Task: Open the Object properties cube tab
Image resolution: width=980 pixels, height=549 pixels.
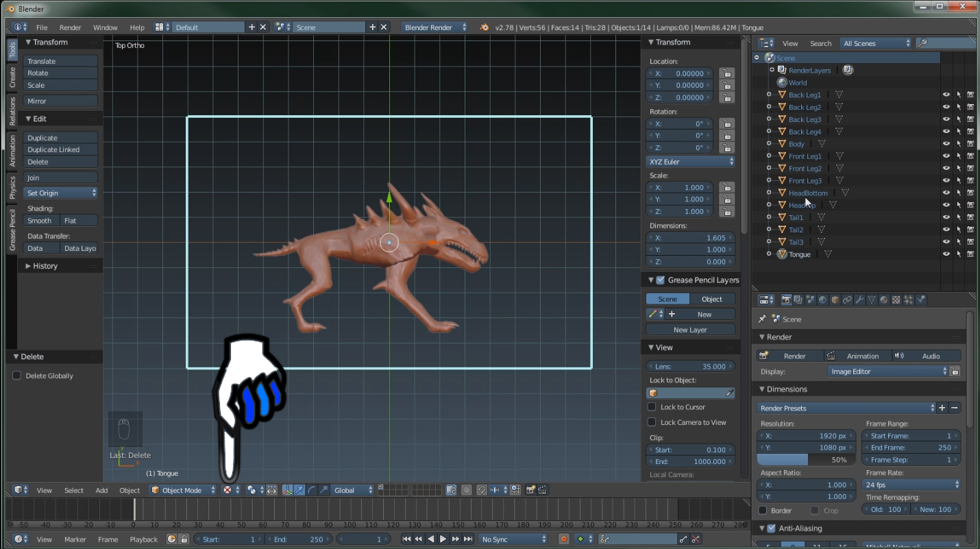Action: [x=835, y=300]
